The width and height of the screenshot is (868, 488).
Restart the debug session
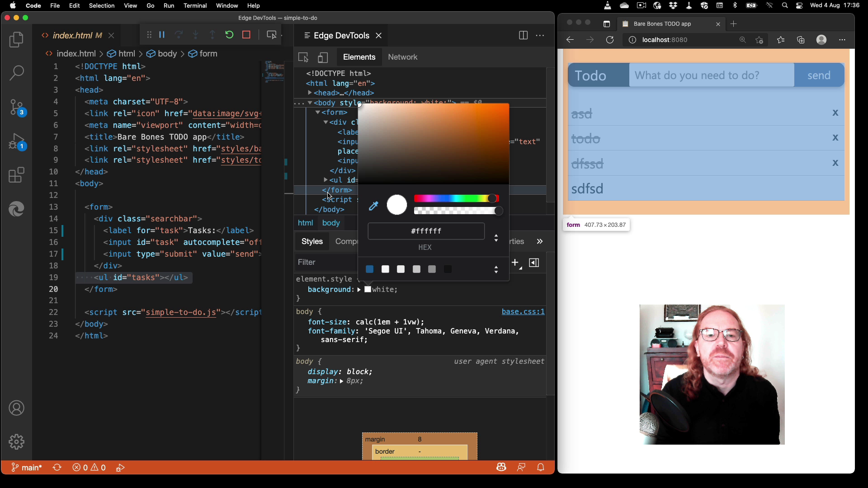point(229,35)
